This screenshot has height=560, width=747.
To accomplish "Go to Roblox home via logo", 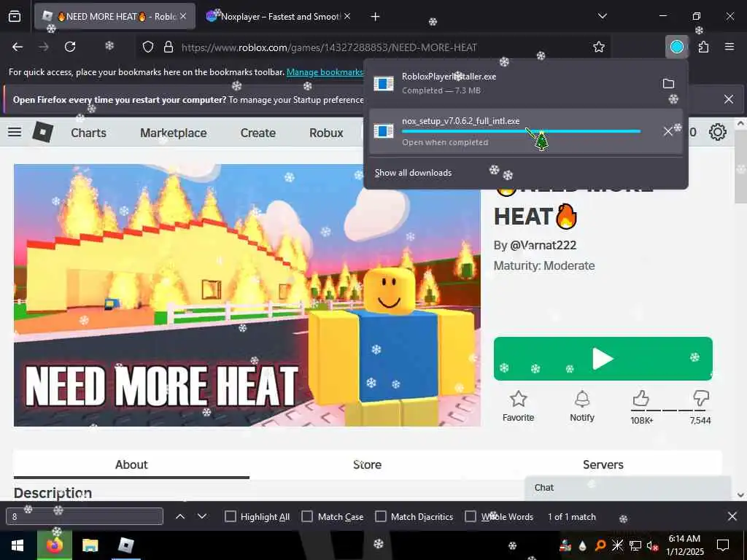I will pyautogui.click(x=43, y=132).
